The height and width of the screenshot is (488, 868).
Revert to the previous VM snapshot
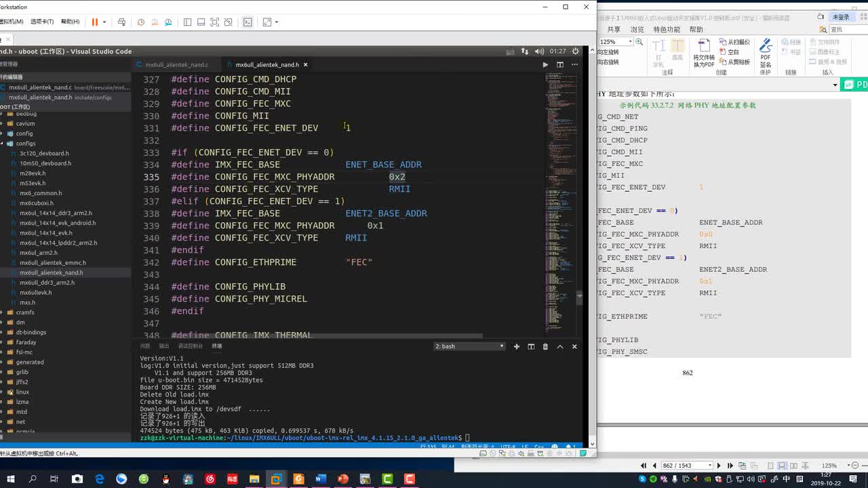point(155,22)
